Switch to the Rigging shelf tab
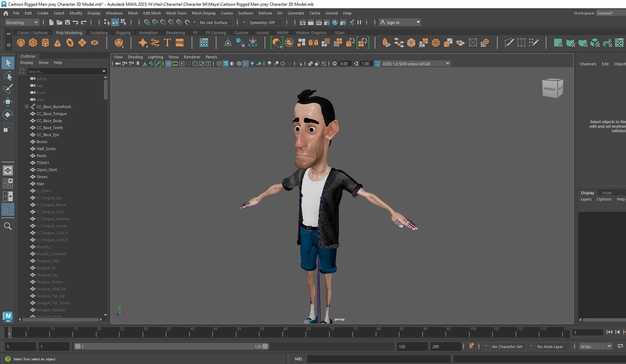The height and width of the screenshot is (364, 626). [123, 33]
